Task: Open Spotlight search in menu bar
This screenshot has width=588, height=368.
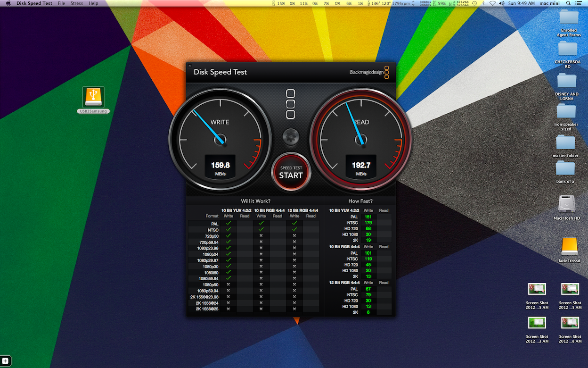Action: click(x=569, y=3)
